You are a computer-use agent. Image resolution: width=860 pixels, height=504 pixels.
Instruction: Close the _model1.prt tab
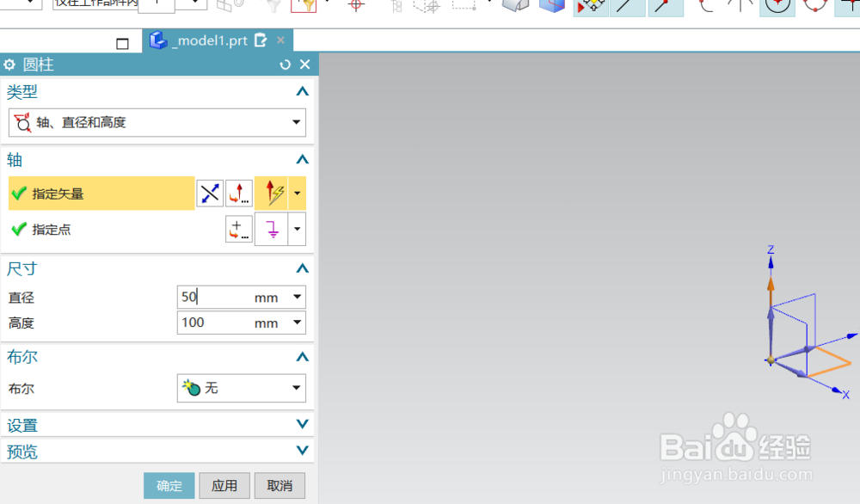coord(281,40)
